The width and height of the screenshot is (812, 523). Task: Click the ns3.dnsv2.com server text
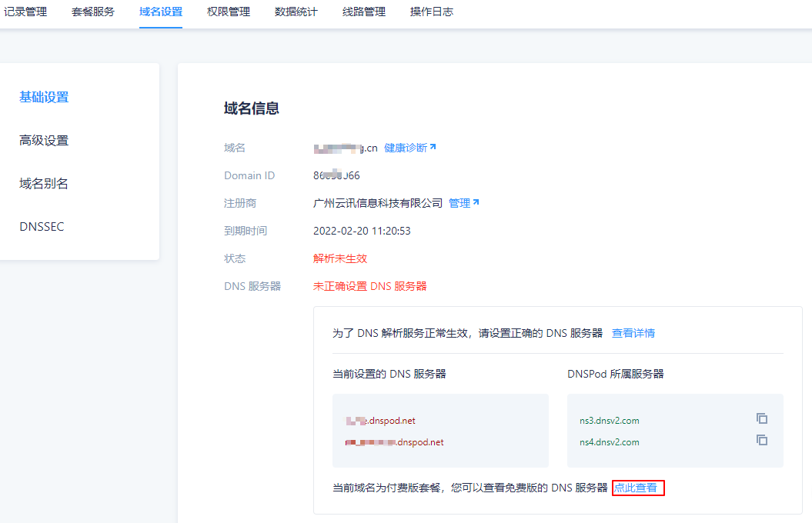[610, 421]
